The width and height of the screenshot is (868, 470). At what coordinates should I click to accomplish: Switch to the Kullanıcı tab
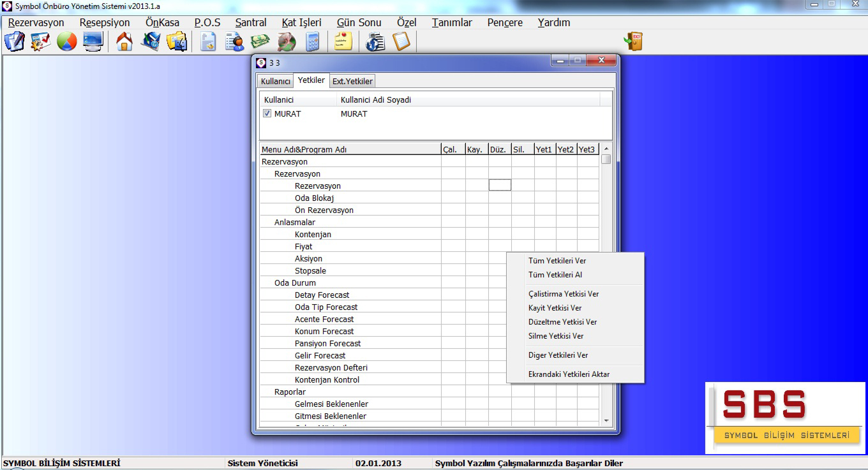276,82
